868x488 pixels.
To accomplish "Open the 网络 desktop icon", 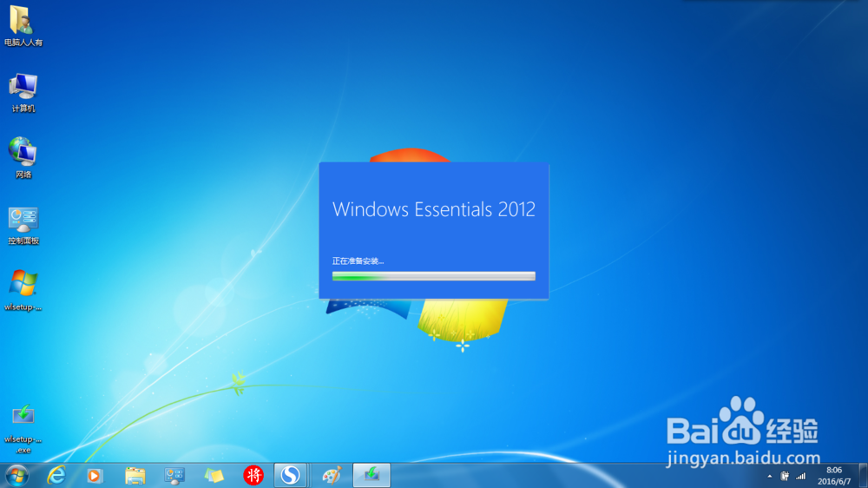I will click(x=23, y=158).
